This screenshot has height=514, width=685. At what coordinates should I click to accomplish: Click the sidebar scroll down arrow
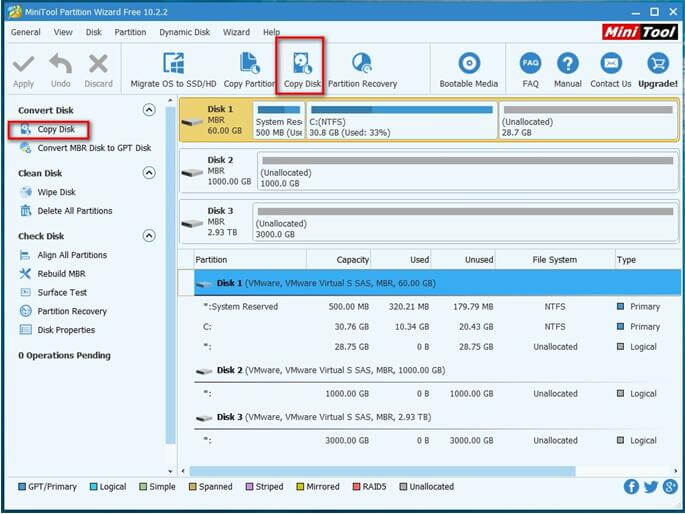click(x=170, y=471)
